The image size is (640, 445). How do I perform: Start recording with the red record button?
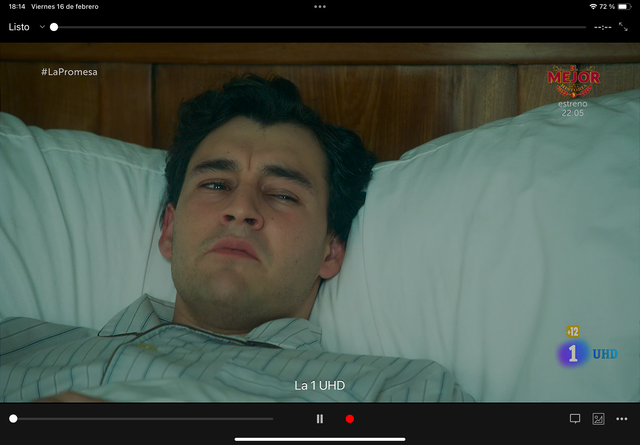coord(349,419)
